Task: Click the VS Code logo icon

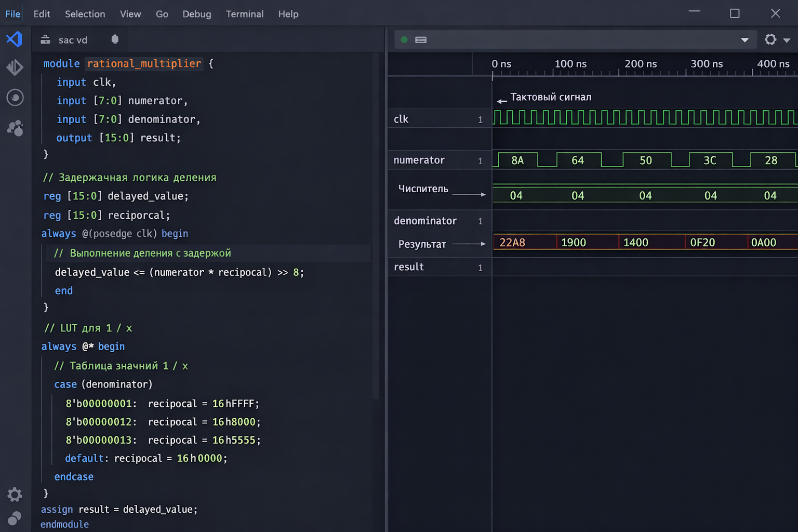Action: [x=15, y=39]
